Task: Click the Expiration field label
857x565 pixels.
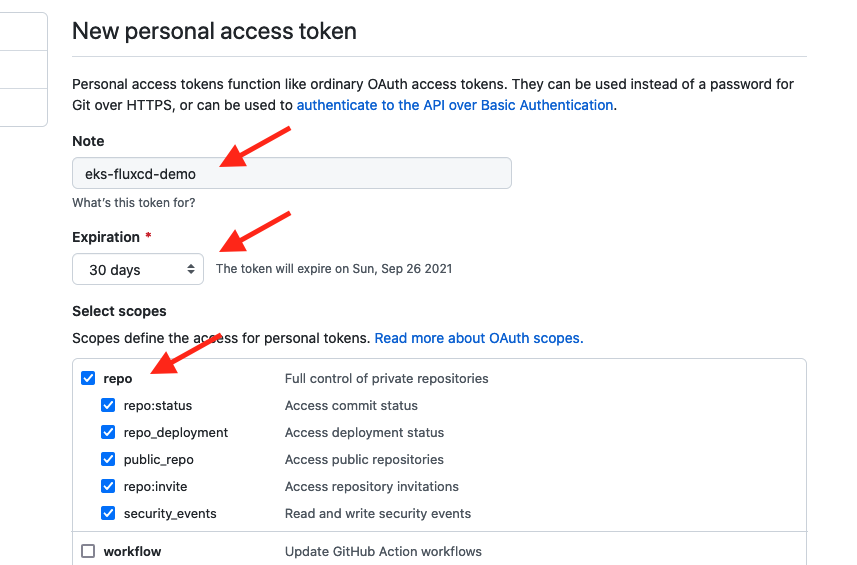Action: point(106,237)
